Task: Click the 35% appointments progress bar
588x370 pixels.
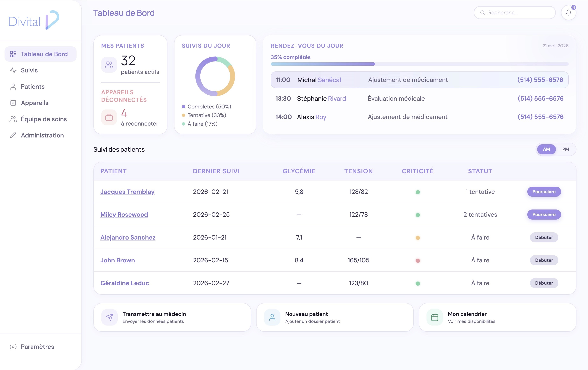Action: click(419, 64)
